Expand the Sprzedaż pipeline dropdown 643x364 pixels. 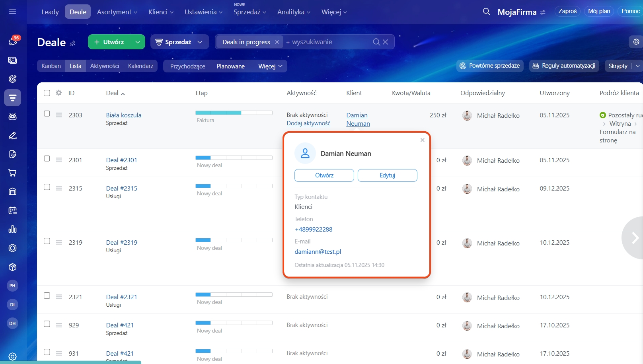click(x=179, y=42)
